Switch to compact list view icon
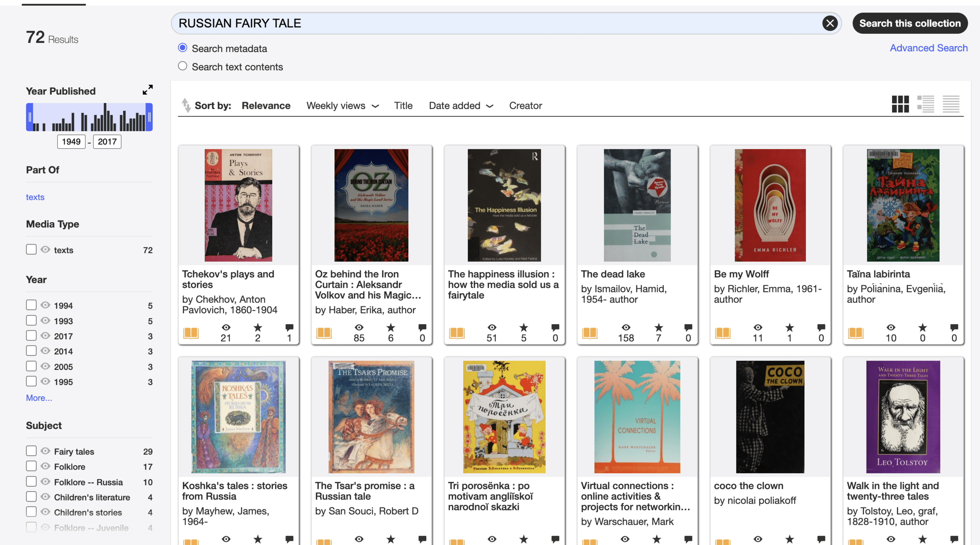 (x=951, y=104)
